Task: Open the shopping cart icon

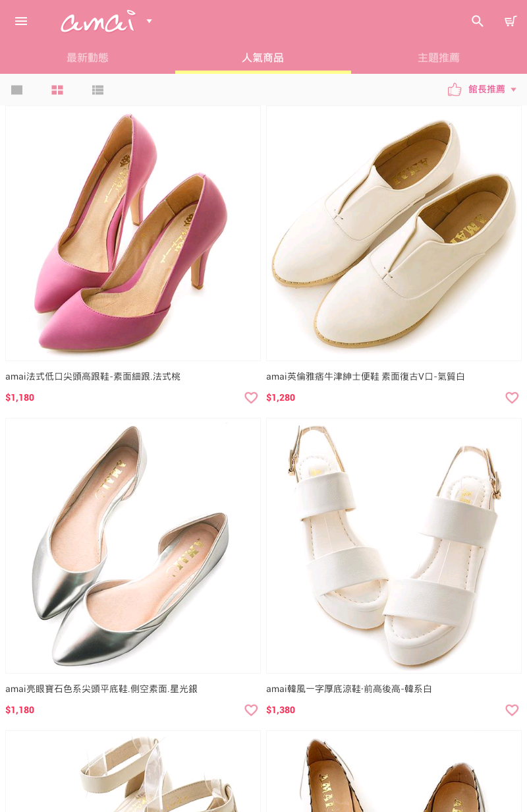Action: (x=511, y=21)
